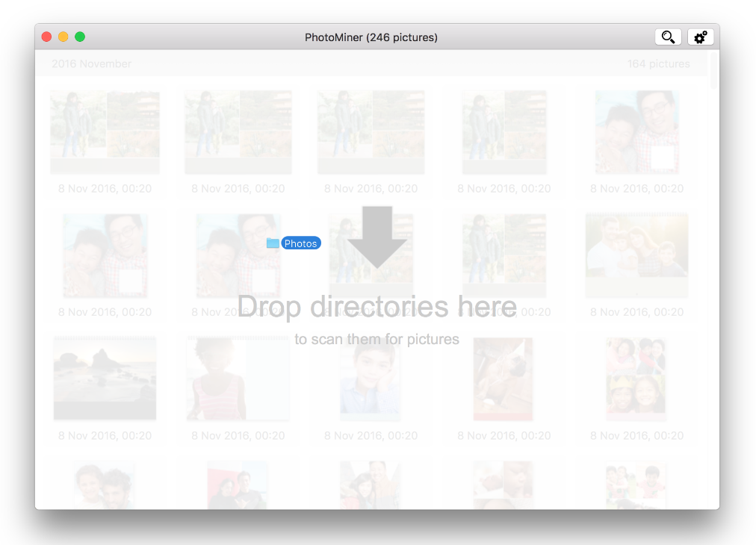Click 'to scan them for pictures' text

377,339
